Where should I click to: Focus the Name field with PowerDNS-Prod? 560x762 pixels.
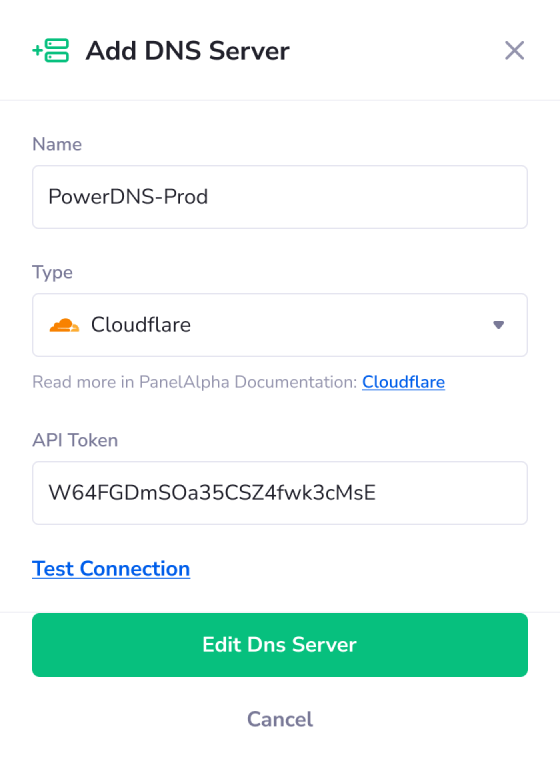point(280,197)
